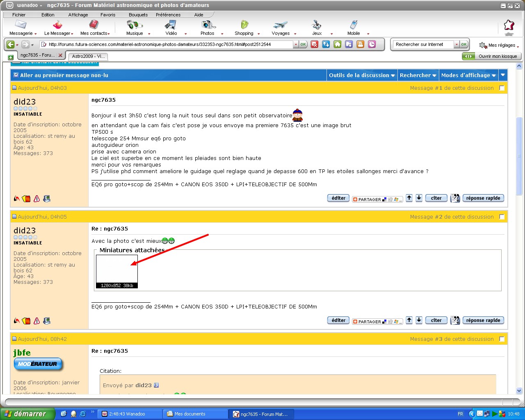Screen dimensions: 525x420
Task: Click multi-quote icon in message #1
Action: coord(455,198)
